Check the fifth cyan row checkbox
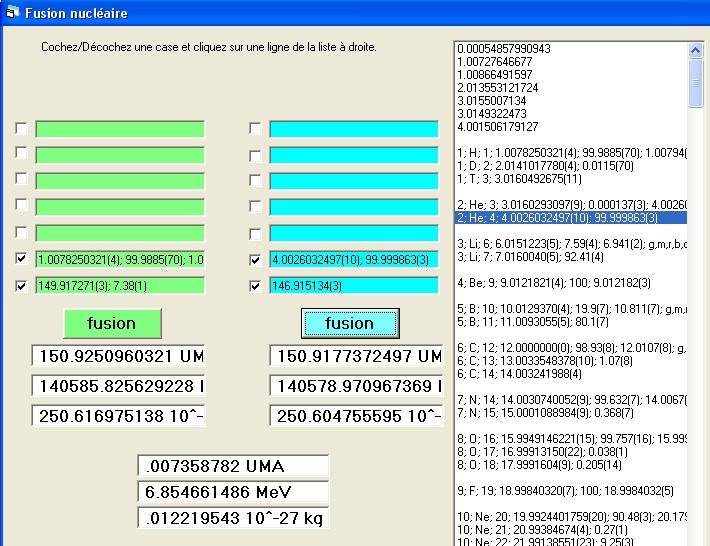 click(255, 234)
